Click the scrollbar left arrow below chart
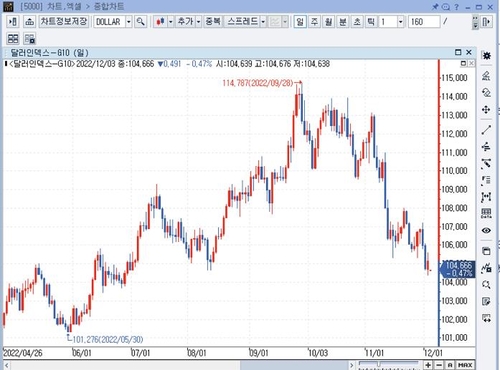 pyautogui.click(x=6, y=365)
